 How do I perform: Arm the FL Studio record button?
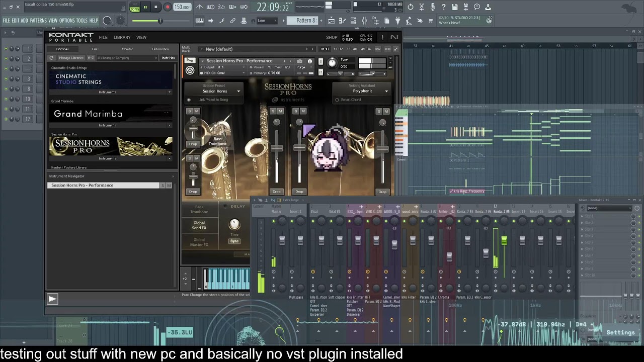pyautogui.click(x=168, y=7)
